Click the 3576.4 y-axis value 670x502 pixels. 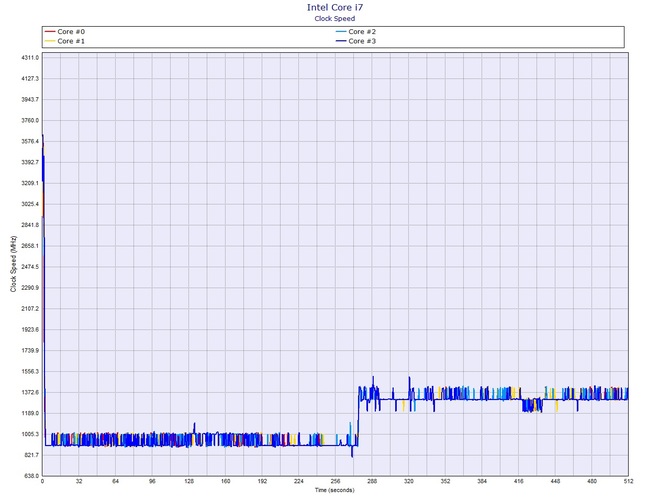pos(30,141)
